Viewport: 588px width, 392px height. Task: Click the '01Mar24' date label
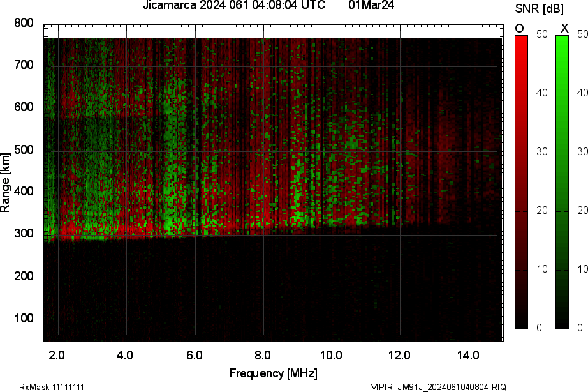(371, 6)
